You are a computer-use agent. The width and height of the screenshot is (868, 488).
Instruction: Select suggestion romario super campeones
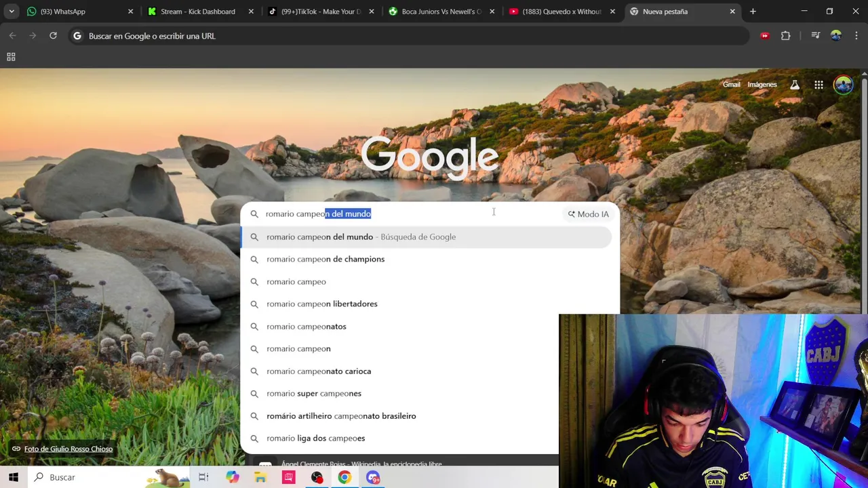tap(400, 393)
